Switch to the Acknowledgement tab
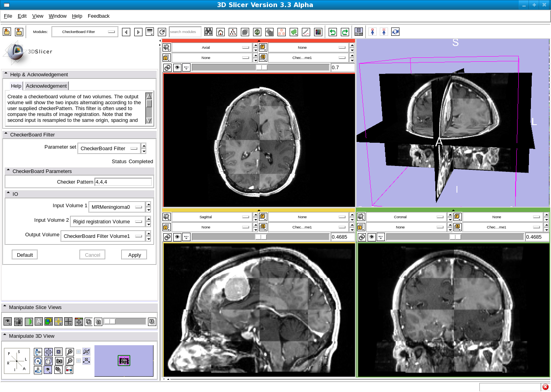Image resolution: width=551 pixels, height=392 pixels. (x=46, y=86)
